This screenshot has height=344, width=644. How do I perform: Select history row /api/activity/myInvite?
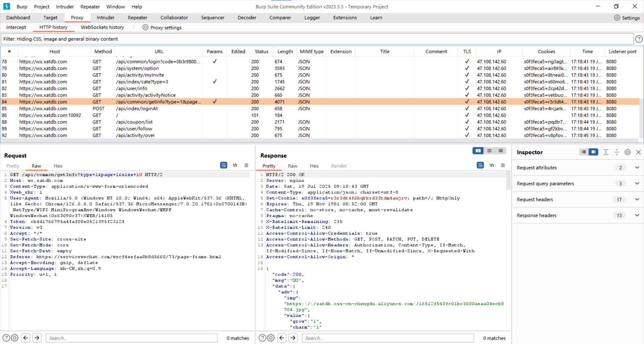(319, 75)
